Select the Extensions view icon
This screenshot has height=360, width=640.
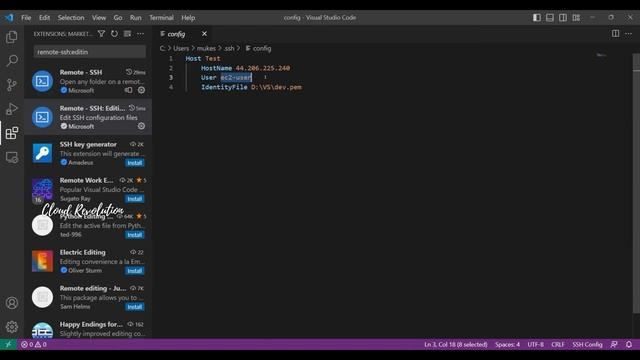click(12, 133)
